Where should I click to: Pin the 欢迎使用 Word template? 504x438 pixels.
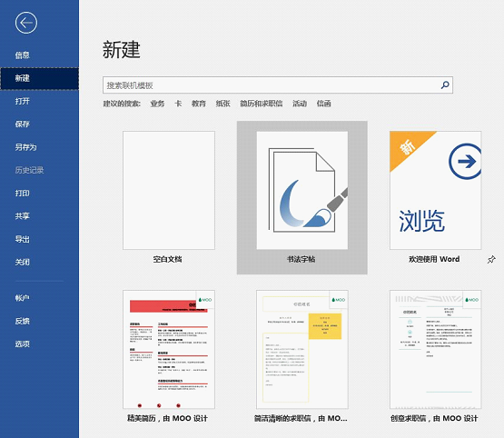pos(491,260)
